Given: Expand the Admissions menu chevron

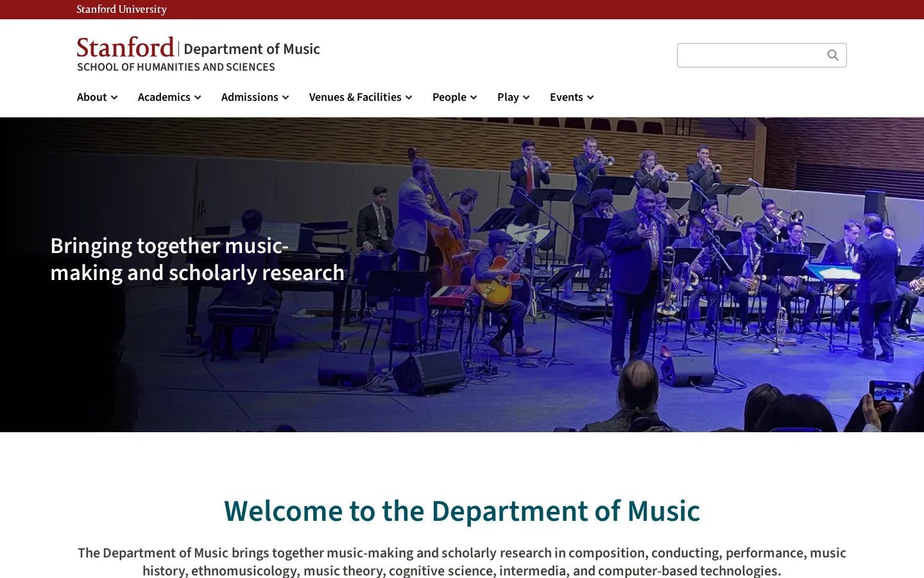Looking at the screenshot, I should pos(286,98).
